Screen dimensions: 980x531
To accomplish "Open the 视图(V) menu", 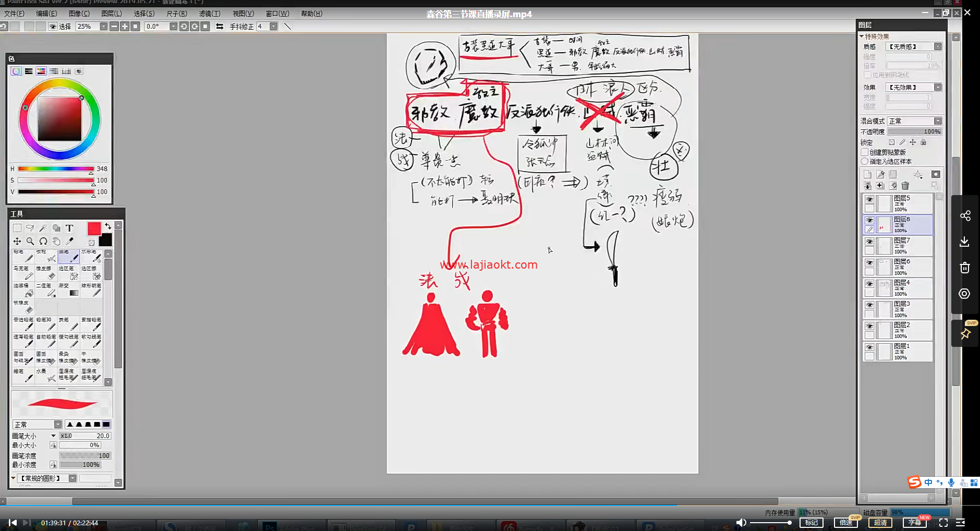I will pyautogui.click(x=243, y=14).
